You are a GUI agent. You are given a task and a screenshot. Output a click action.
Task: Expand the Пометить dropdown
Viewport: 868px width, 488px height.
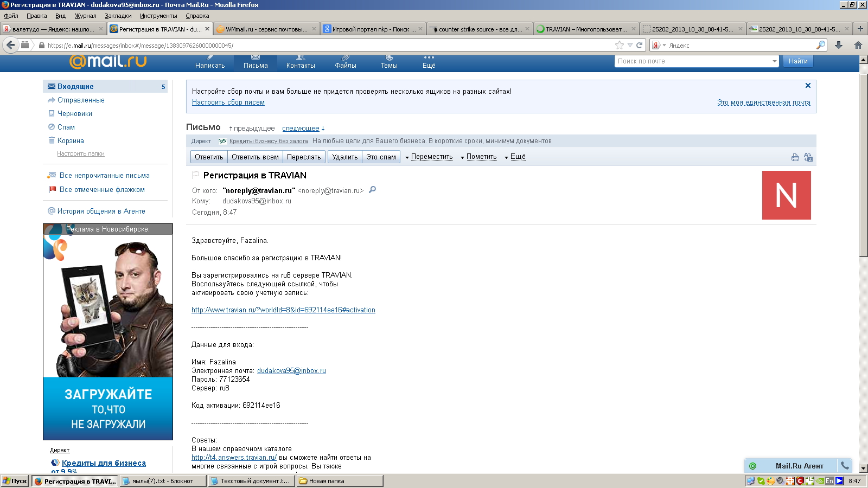(x=478, y=157)
